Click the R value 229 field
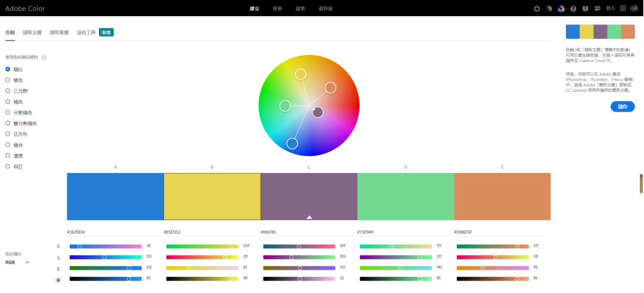Screen dimensions: 644x293 247,246
